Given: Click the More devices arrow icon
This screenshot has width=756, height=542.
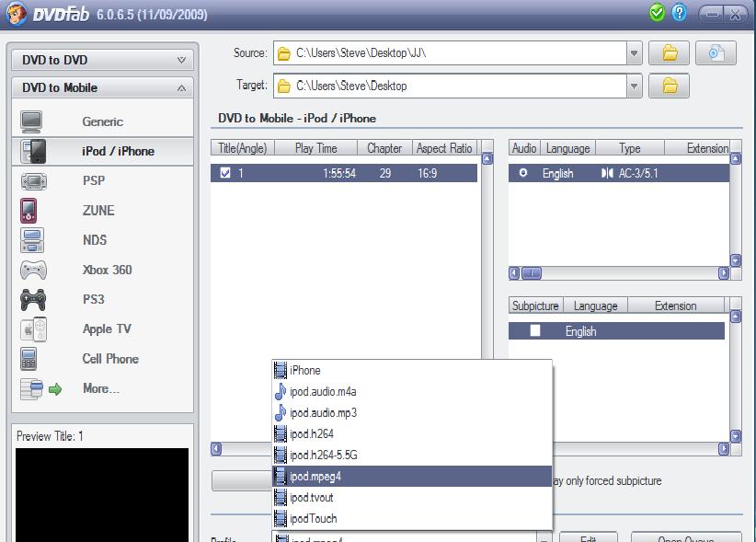Looking at the screenshot, I should 55,389.
